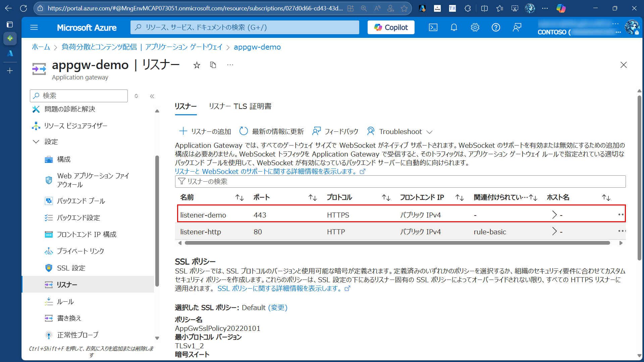644x362 pixels.
Task: Open portal settings gear
Action: tap(475, 27)
